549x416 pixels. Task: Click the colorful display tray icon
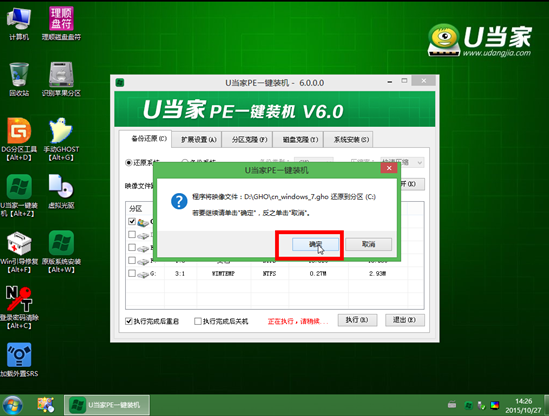pos(495,405)
